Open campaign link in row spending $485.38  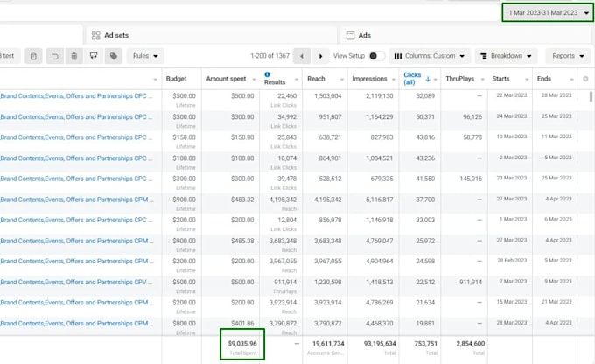[x=77, y=241]
